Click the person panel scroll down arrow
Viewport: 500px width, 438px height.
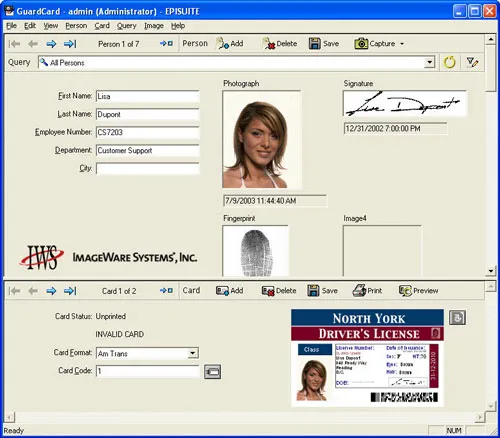(x=491, y=271)
